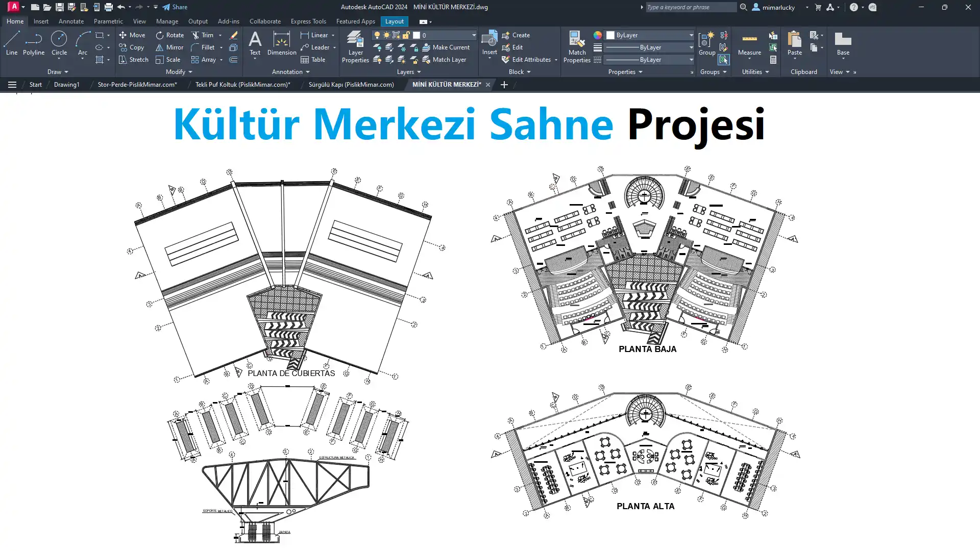980x551 pixels.
Task: Toggle layer lock padlock icon
Action: tap(406, 35)
